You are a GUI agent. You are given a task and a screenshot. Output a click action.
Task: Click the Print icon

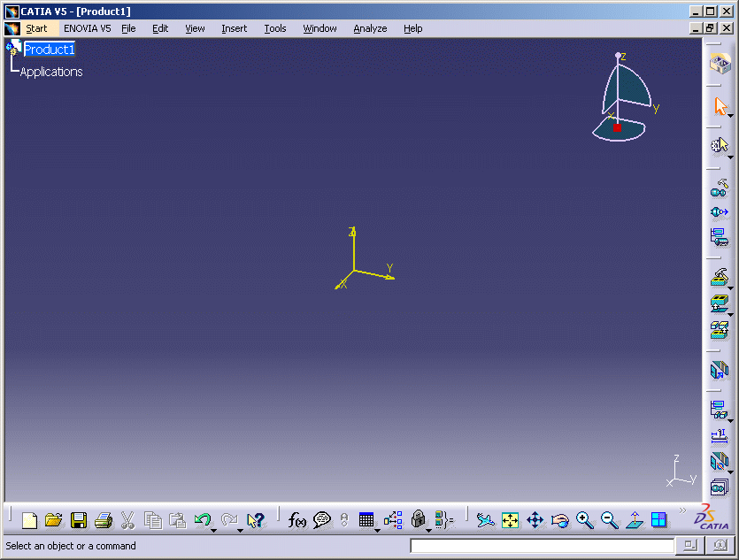click(104, 520)
